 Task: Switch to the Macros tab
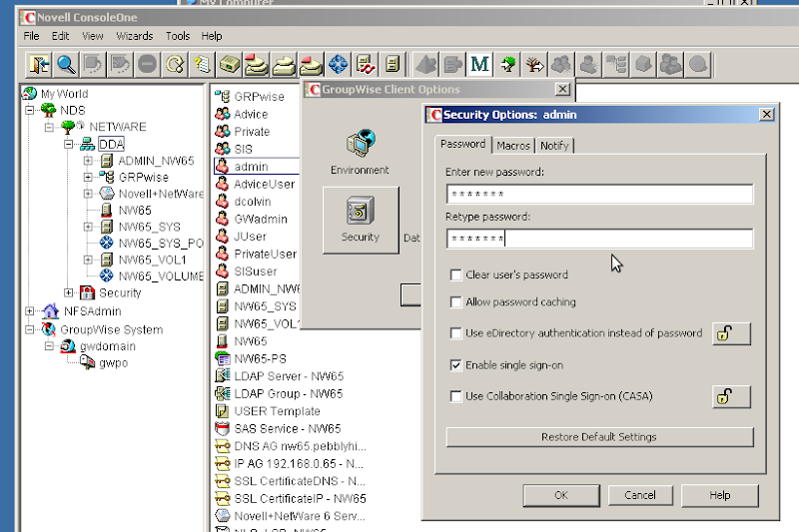point(513,146)
